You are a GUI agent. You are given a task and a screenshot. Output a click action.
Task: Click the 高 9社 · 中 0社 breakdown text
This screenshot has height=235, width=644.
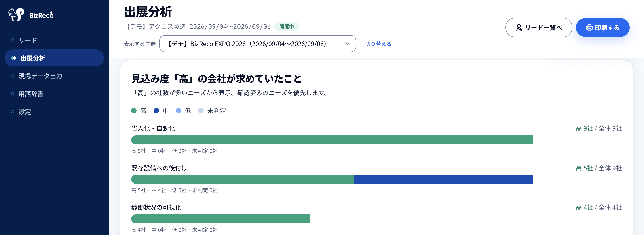pyautogui.click(x=175, y=151)
